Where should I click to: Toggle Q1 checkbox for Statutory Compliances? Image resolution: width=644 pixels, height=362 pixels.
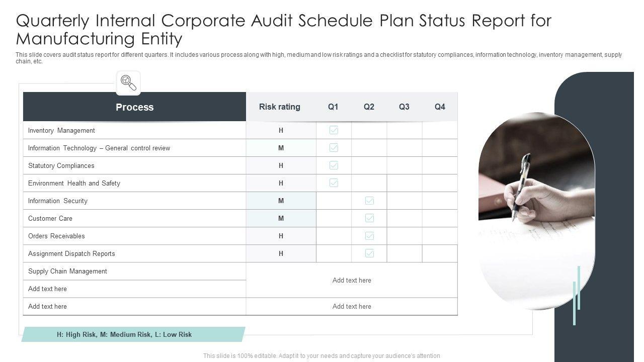pyautogui.click(x=334, y=165)
